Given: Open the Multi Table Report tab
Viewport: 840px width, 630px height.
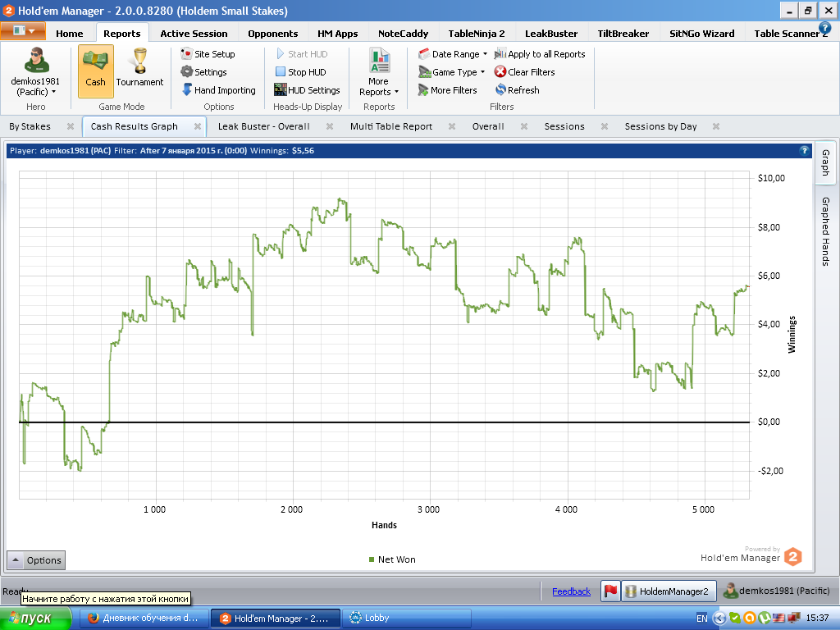Looking at the screenshot, I should tap(391, 126).
